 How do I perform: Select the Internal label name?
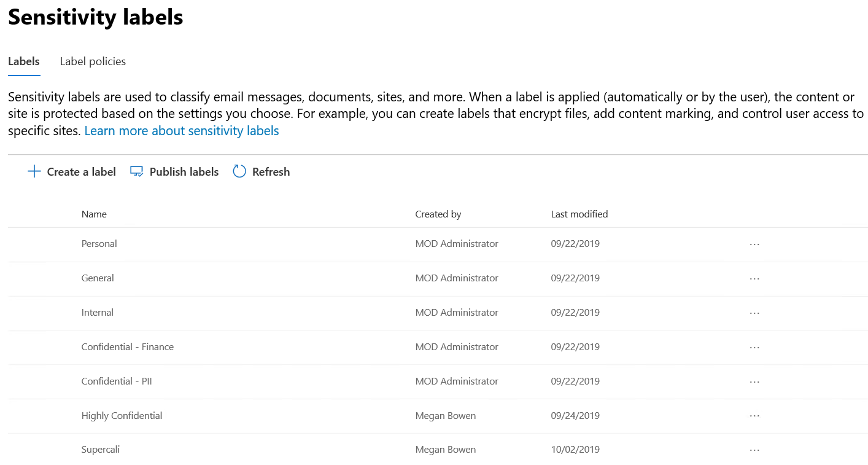click(97, 313)
